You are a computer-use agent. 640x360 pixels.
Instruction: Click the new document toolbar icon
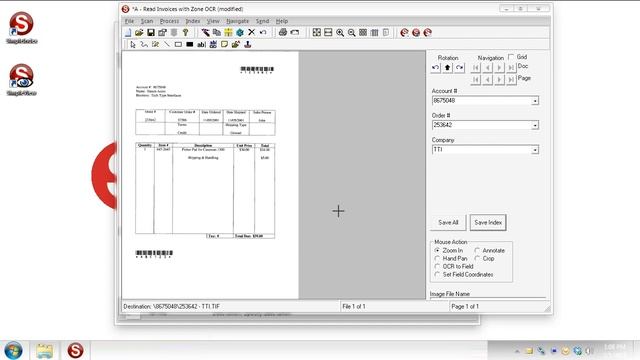point(128,33)
